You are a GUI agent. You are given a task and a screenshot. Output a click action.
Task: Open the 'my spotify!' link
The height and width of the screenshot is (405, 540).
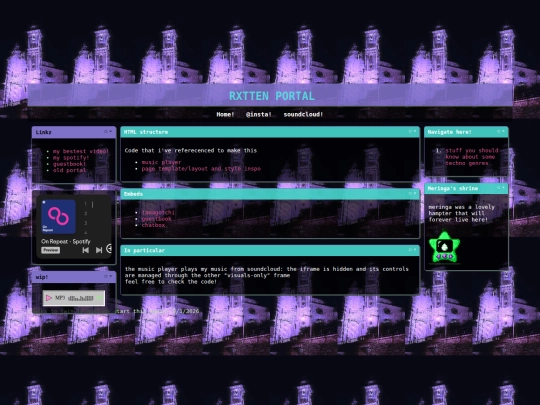coord(71,158)
